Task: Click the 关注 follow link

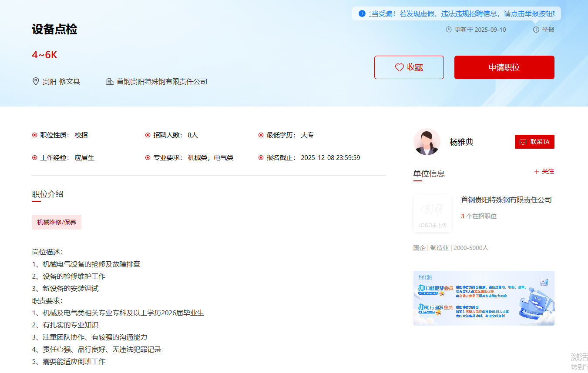Action: [x=548, y=171]
